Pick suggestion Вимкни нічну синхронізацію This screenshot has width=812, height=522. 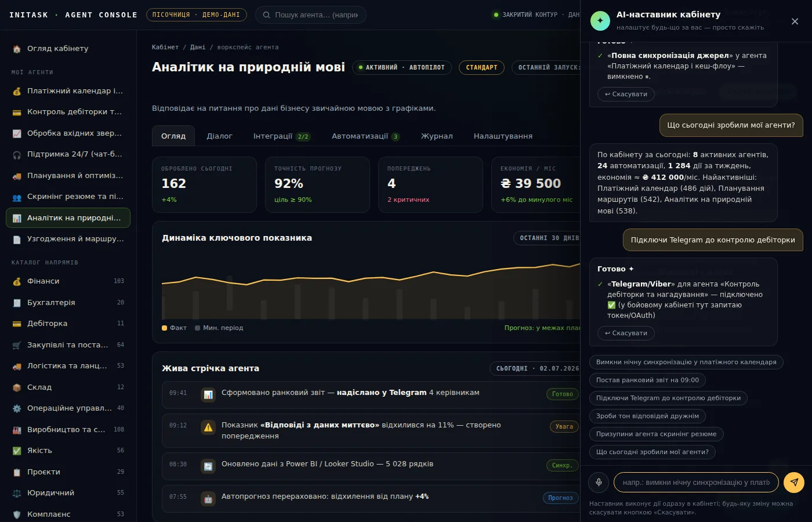click(686, 362)
